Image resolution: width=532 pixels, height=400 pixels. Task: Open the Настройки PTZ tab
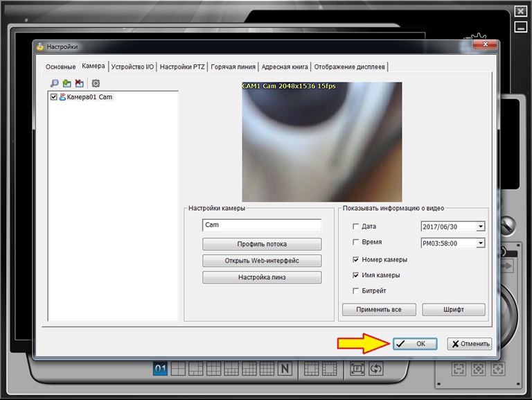(x=183, y=67)
